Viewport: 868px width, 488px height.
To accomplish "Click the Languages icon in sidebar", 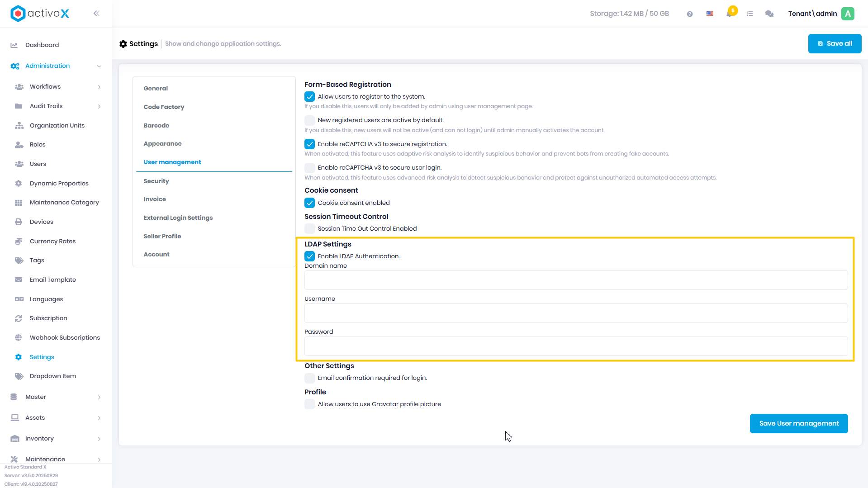I will [x=19, y=299].
